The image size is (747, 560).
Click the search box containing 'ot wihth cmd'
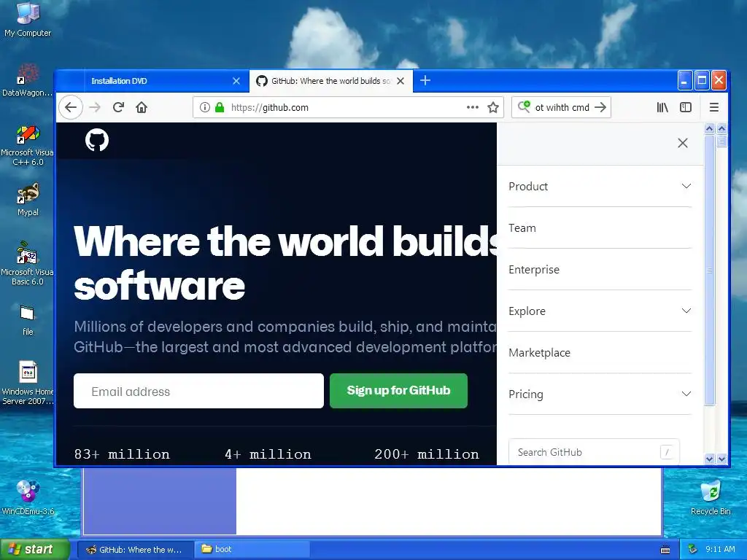tap(562, 108)
